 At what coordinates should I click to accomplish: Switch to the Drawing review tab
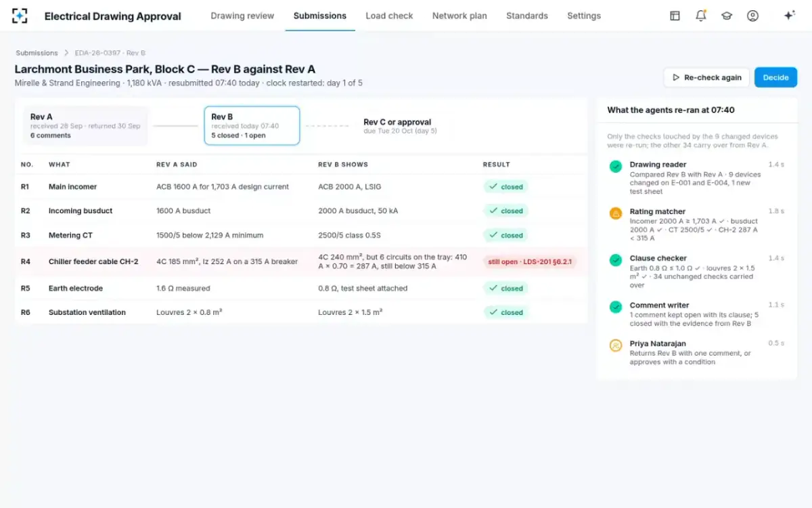[x=242, y=16]
